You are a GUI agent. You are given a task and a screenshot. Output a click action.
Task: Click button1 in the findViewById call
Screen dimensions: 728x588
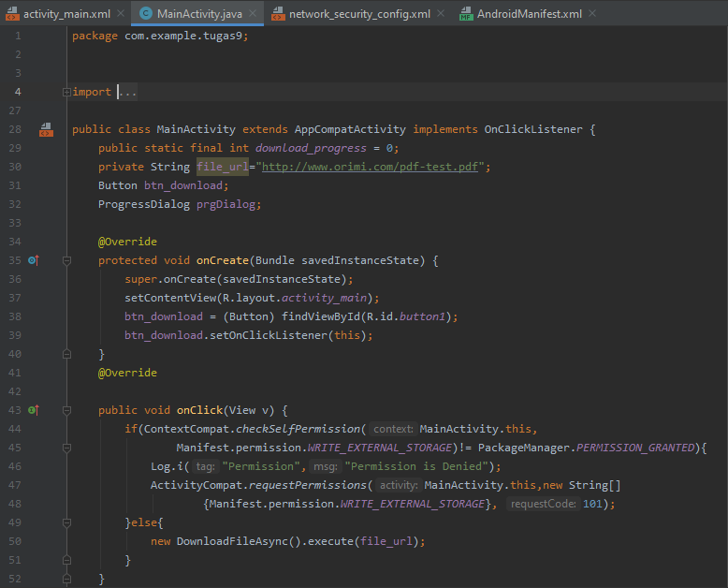coord(422,316)
